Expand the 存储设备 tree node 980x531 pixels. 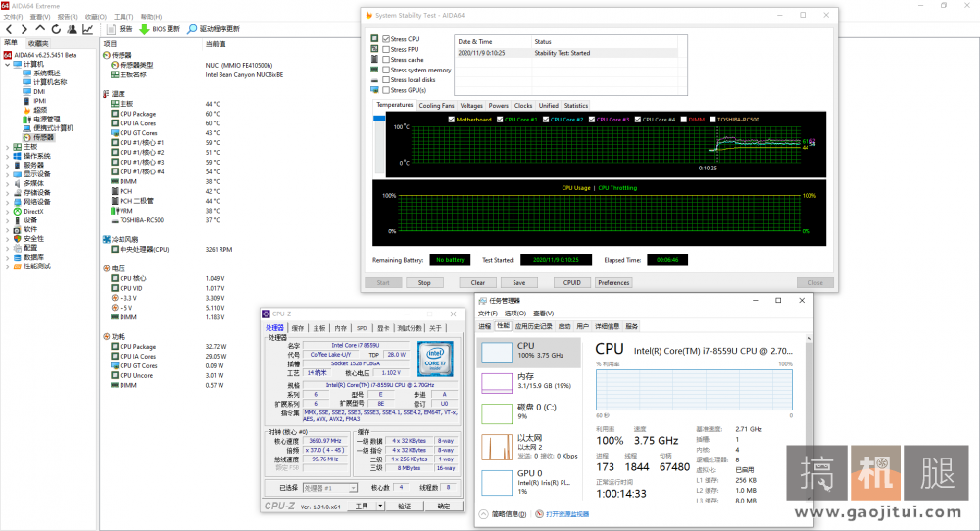coord(8,192)
